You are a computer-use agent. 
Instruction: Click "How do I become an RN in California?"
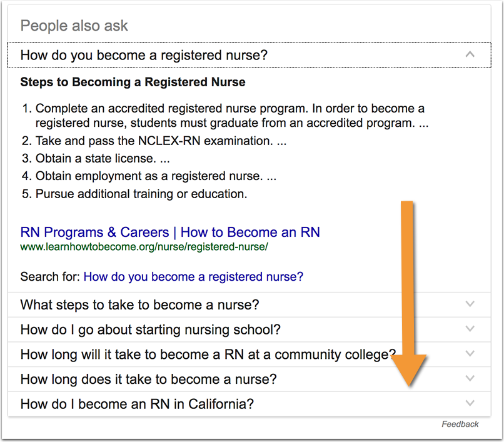(x=137, y=404)
